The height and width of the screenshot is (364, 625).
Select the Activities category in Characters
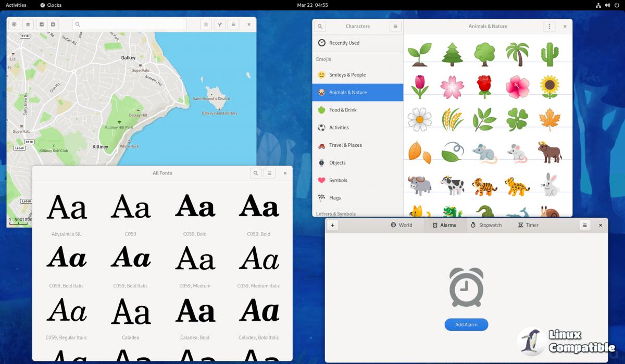358,128
